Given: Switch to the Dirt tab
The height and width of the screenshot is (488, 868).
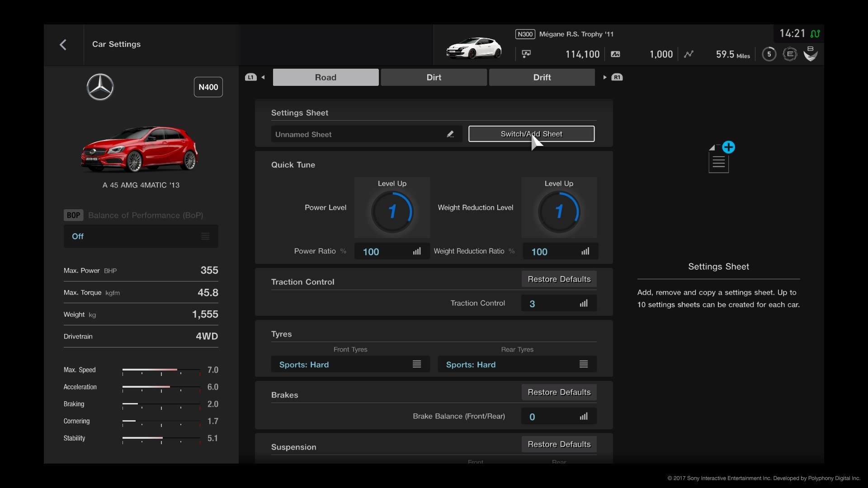Looking at the screenshot, I should click(x=434, y=77).
